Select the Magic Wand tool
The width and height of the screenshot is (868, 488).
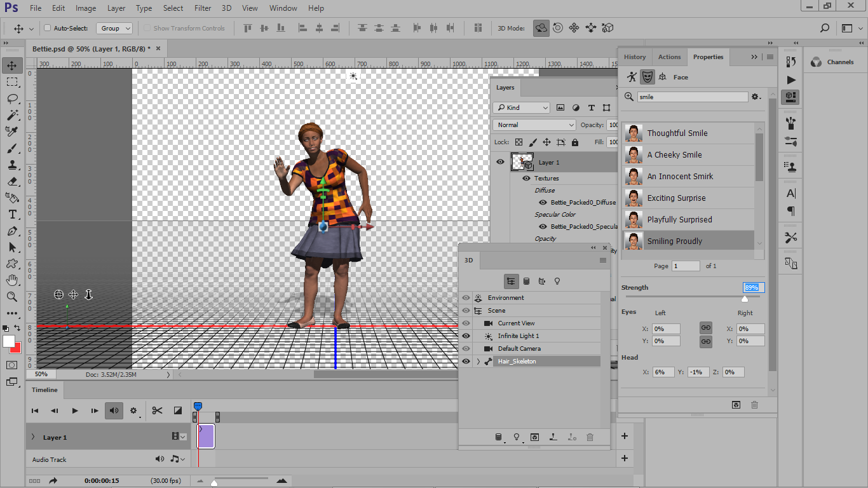(x=12, y=115)
